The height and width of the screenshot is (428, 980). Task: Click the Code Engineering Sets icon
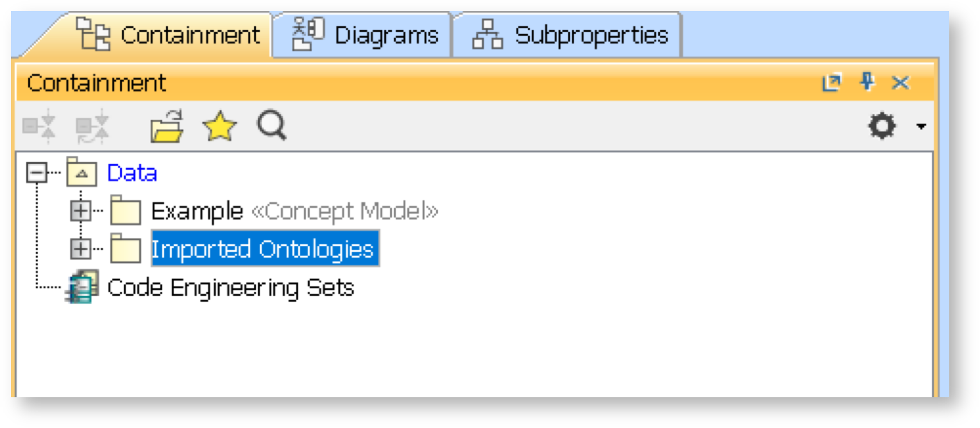coord(82,288)
